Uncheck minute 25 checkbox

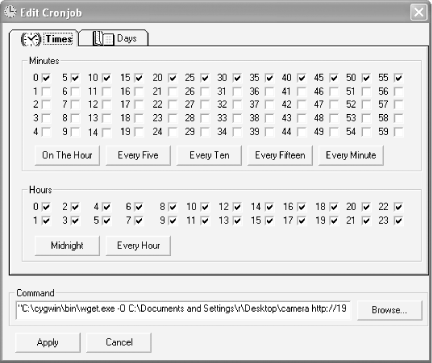click(205, 78)
